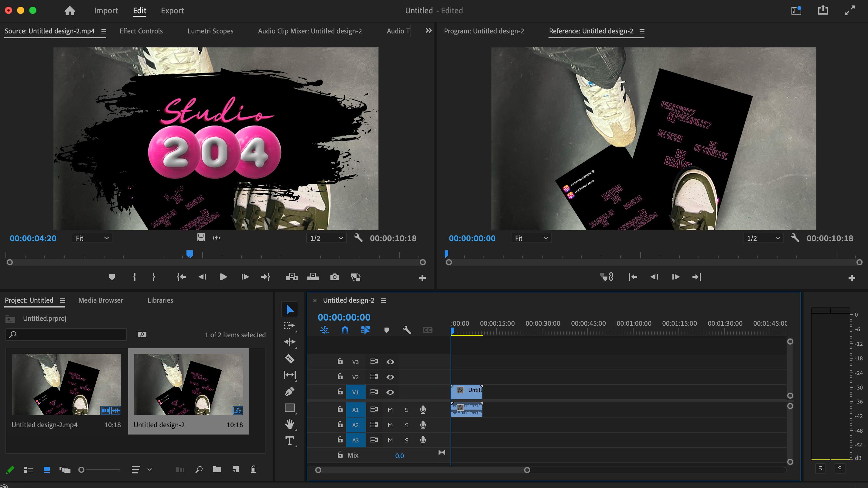Click the Home icon
The height and width of the screenshot is (488, 868).
click(70, 11)
